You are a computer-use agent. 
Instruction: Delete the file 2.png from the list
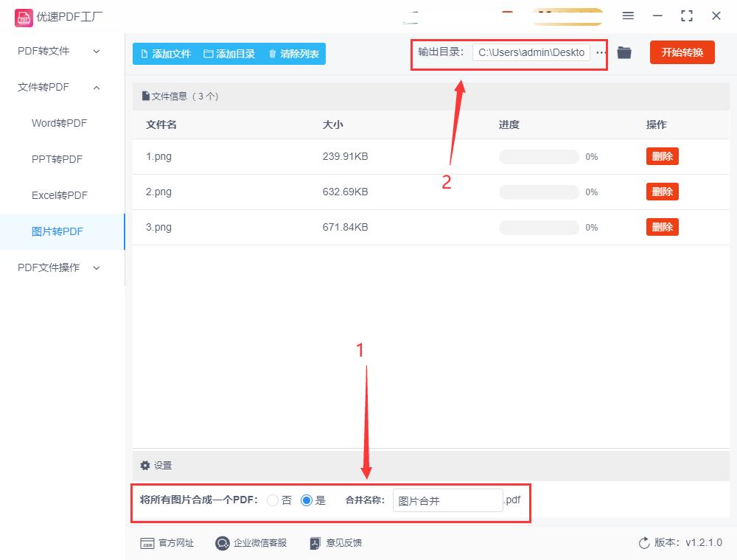coord(661,192)
